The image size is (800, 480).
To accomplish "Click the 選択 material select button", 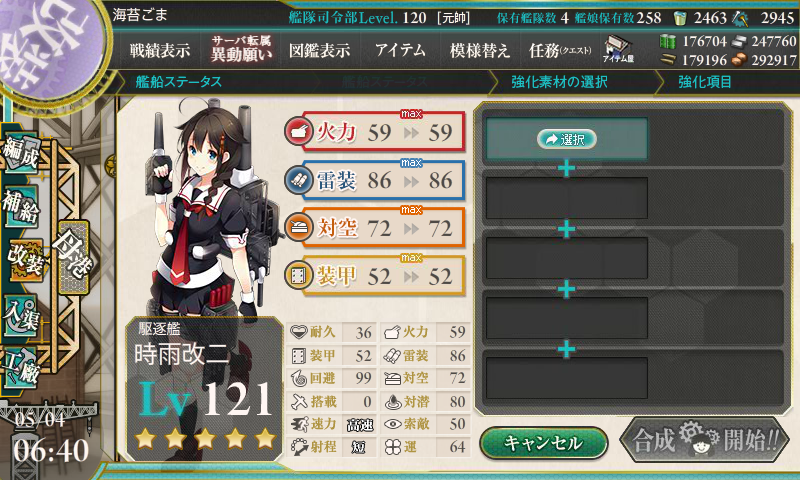I will (x=567, y=139).
